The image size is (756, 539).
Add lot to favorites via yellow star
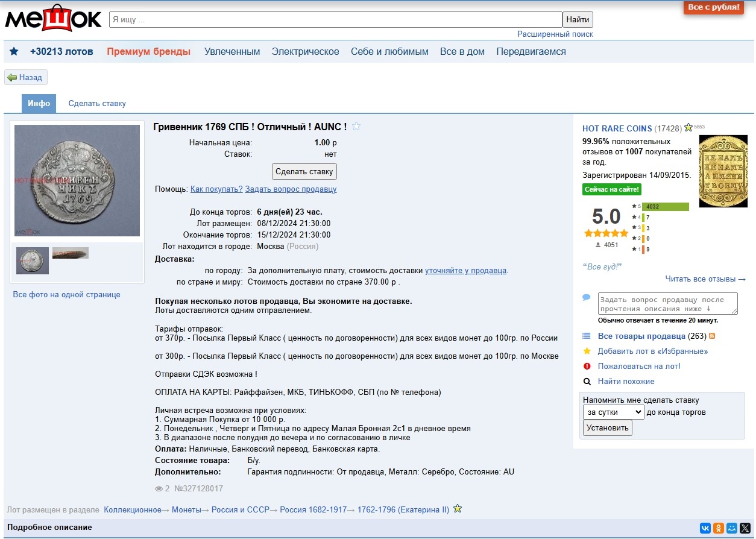coord(587,351)
